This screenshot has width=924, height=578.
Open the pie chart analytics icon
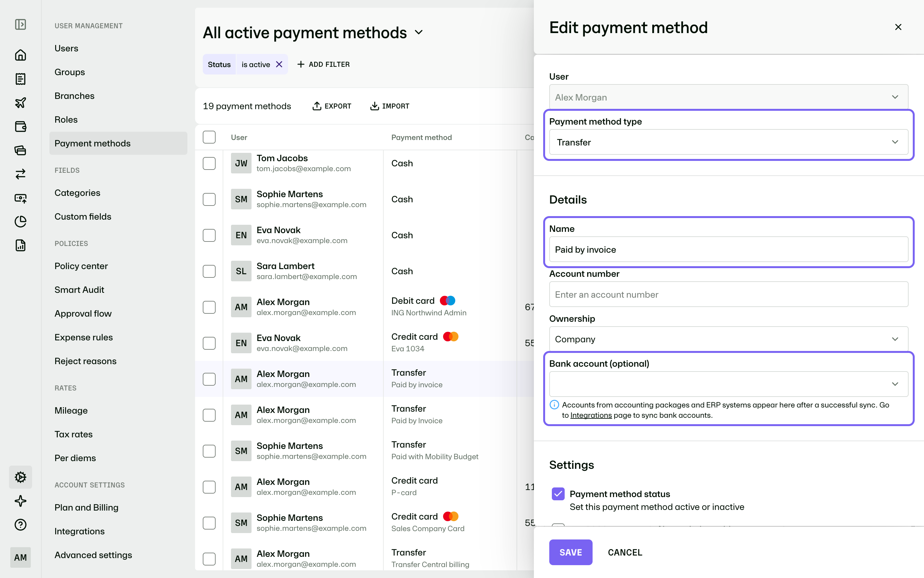click(21, 222)
